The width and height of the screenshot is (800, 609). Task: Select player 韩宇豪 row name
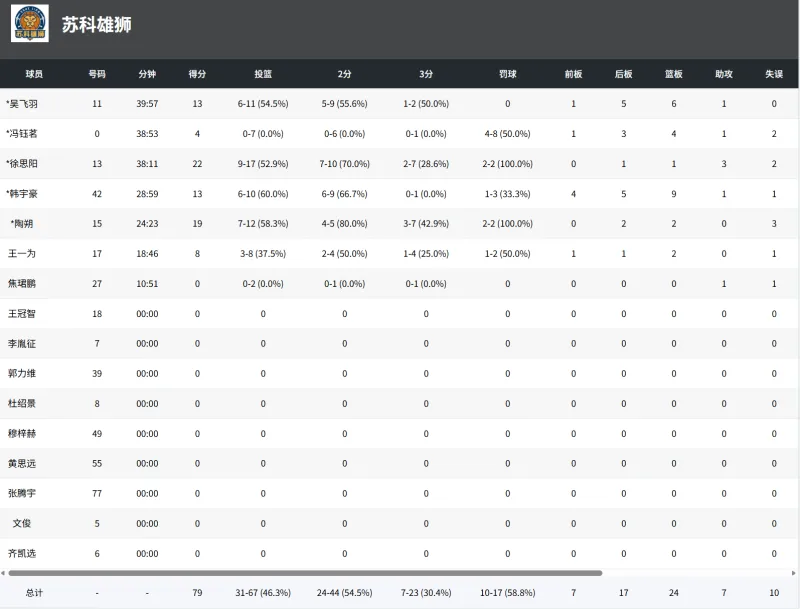point(22,194)
